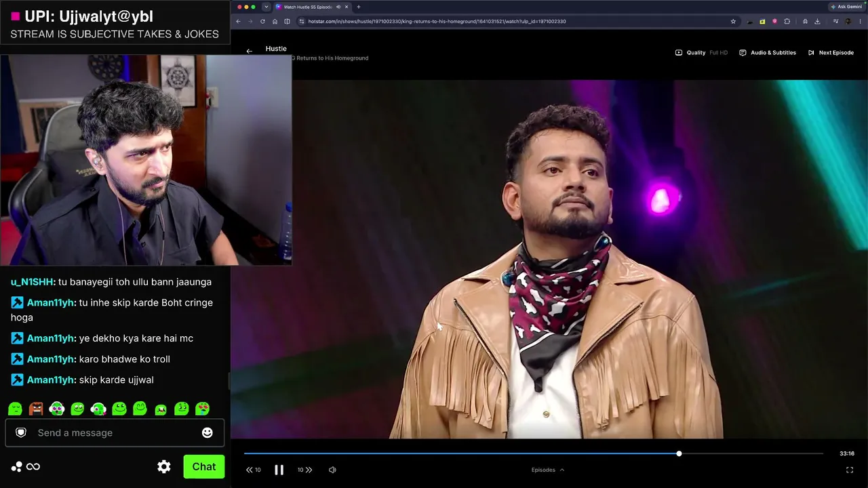Bookmark this page with the star
The height and width of the screenshot is (488, 868).
(x=733, y=21)
